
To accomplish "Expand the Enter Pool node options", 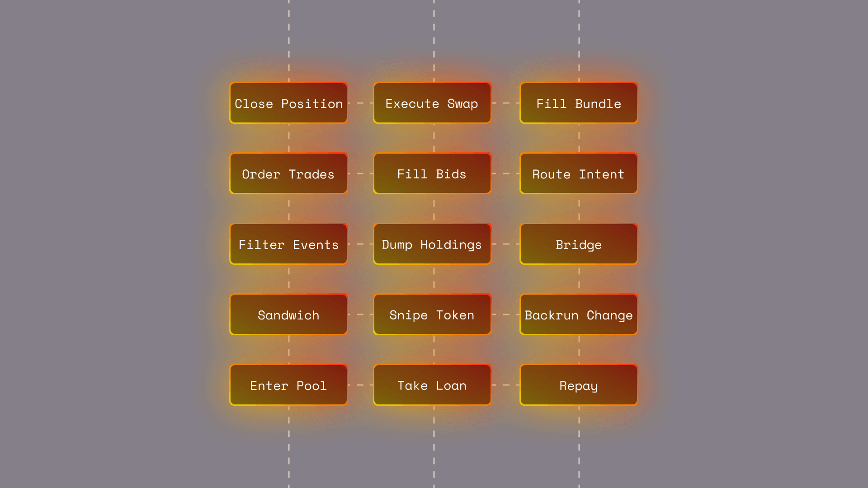I will pyautogui.click(x=288, y=385).
